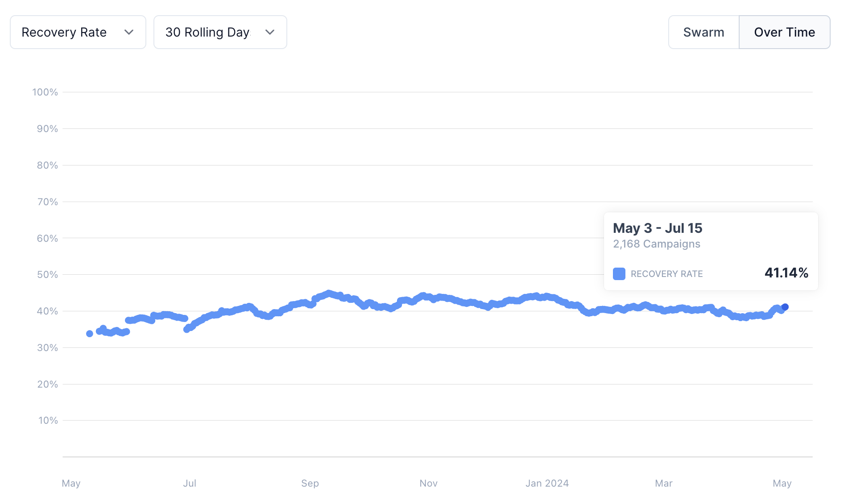Click the 90% y-axis label
This screenshot has height=504, width=844.
47,129
